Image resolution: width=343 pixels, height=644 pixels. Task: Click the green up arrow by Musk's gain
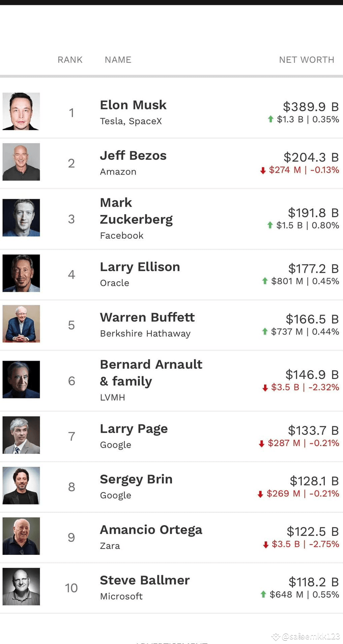click(x=270, y=119)
